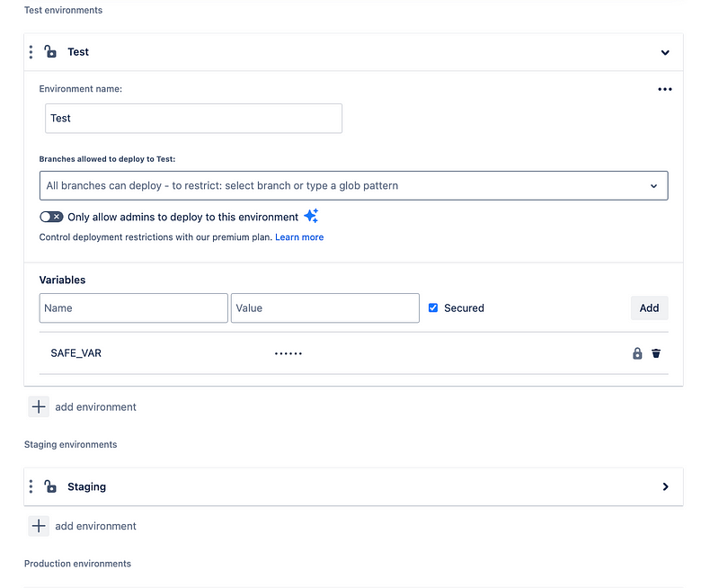Image resolution: width=719 pixels, height=588 pixels.
Task: Click the drag handle beside Staging environment
Action: [x=31, y=486]
